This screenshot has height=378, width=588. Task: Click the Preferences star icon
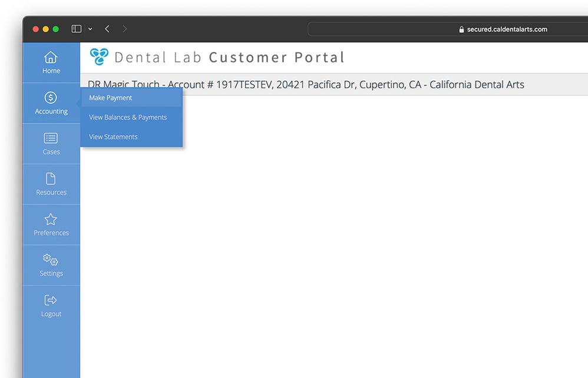coord(51,220)
